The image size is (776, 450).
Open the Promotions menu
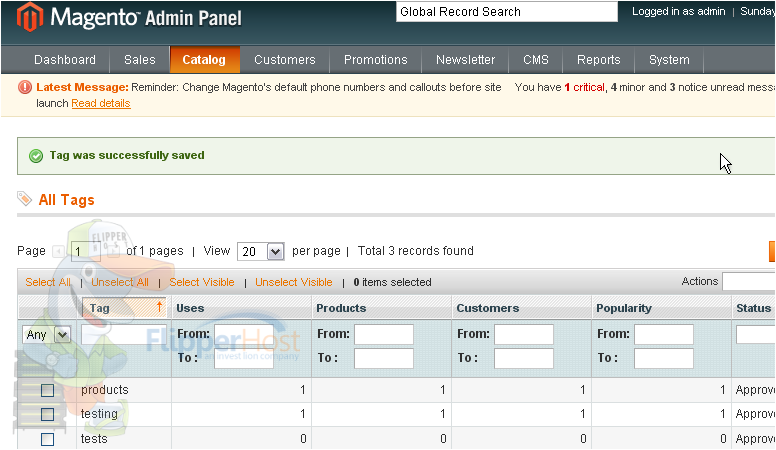coord(376,60)
